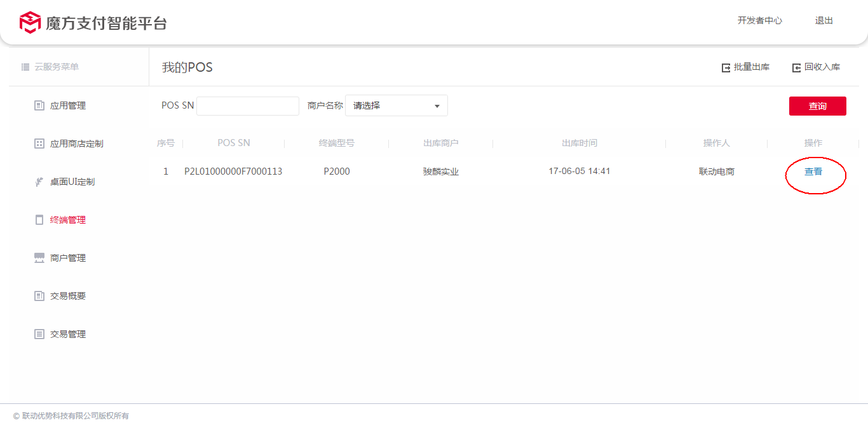Select 退出 to log out
Image resolution: width=868 pixels, height=423 pixels.
[824, 20]
